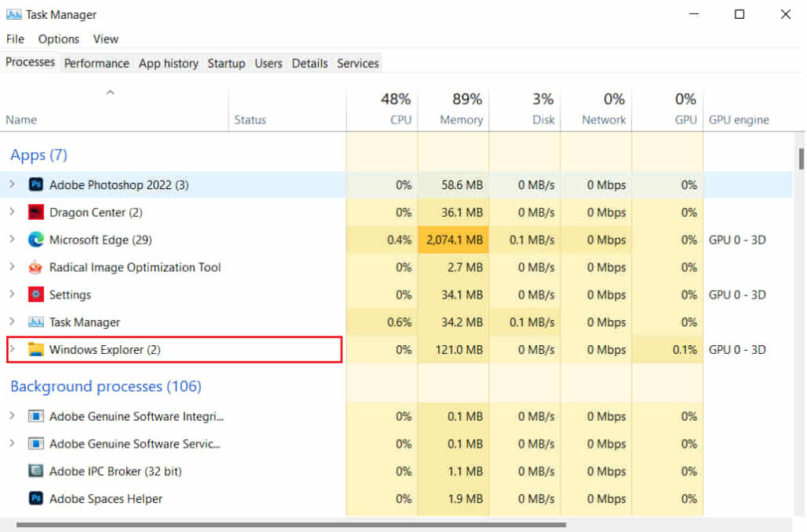This screenshot has height=532, width=807.
Task: Click the 0.1% GPU cell for Windows Explorer
Action: pyautogui.click(x=668, y=349)
